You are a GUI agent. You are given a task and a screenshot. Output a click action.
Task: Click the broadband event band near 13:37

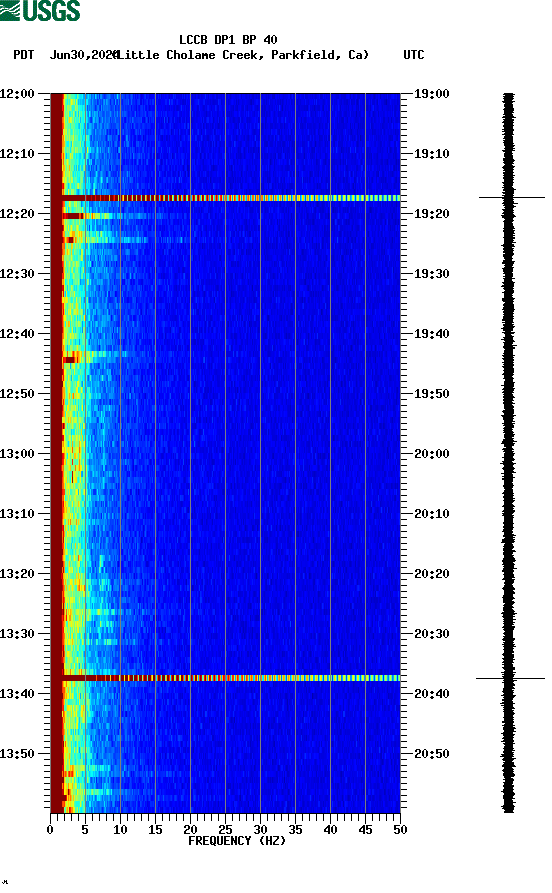226,678
